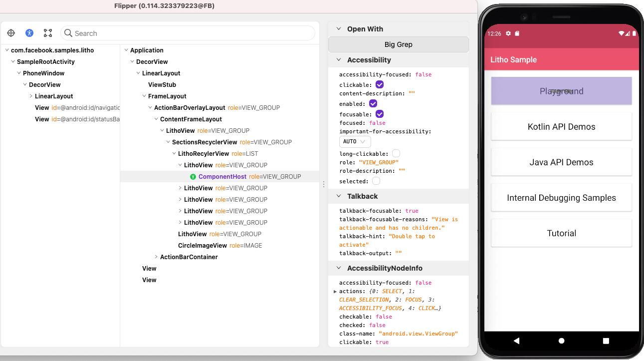Activate the element picker icon next to search
644x361 pixels.
click(48, 32)
